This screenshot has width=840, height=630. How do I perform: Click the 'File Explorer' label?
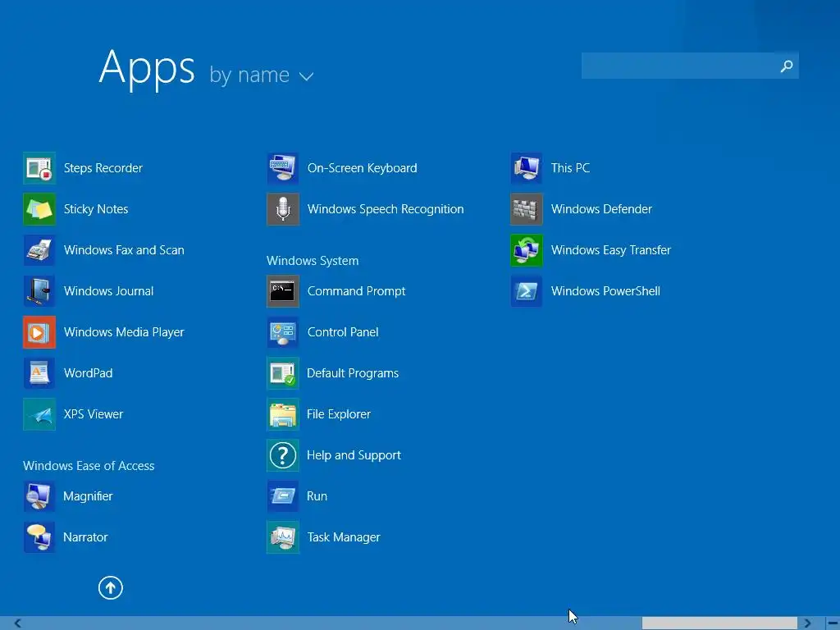tap(339, 414)
